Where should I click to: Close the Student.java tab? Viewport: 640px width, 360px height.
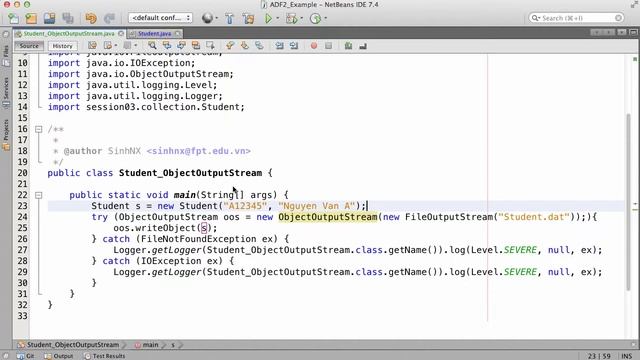tap(178, 33)
